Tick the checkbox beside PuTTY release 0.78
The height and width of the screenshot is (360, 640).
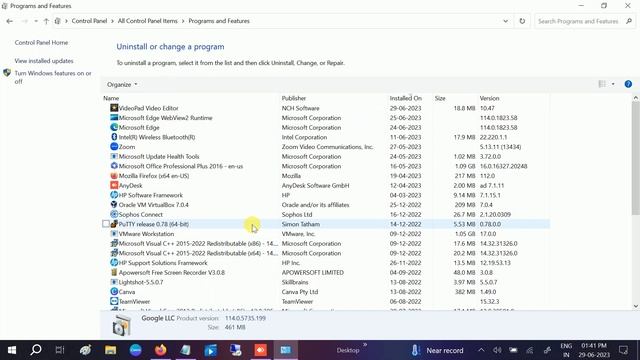(x=106, y=224)
